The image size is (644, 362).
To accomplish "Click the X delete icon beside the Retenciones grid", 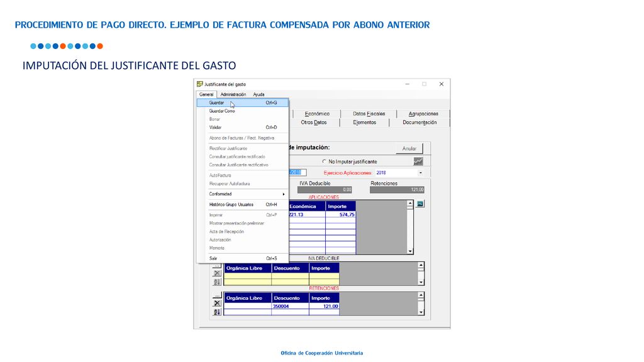I will click(217, 304).
